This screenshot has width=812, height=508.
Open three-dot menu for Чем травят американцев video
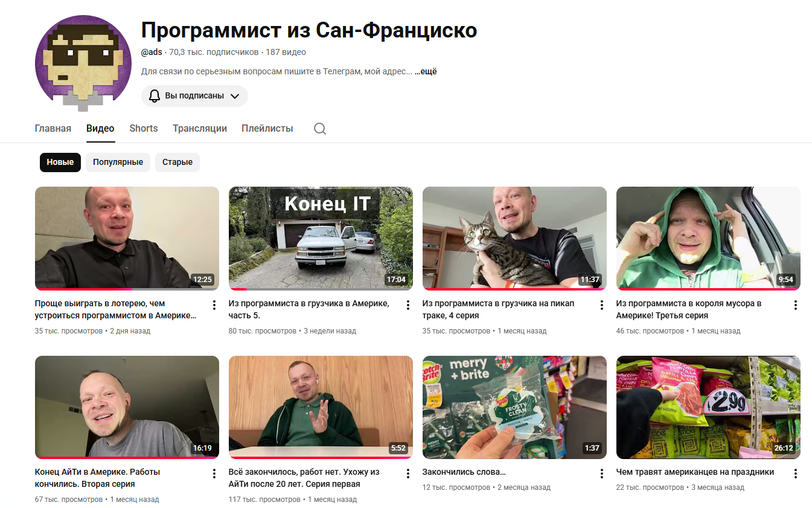tap(796, 474)
